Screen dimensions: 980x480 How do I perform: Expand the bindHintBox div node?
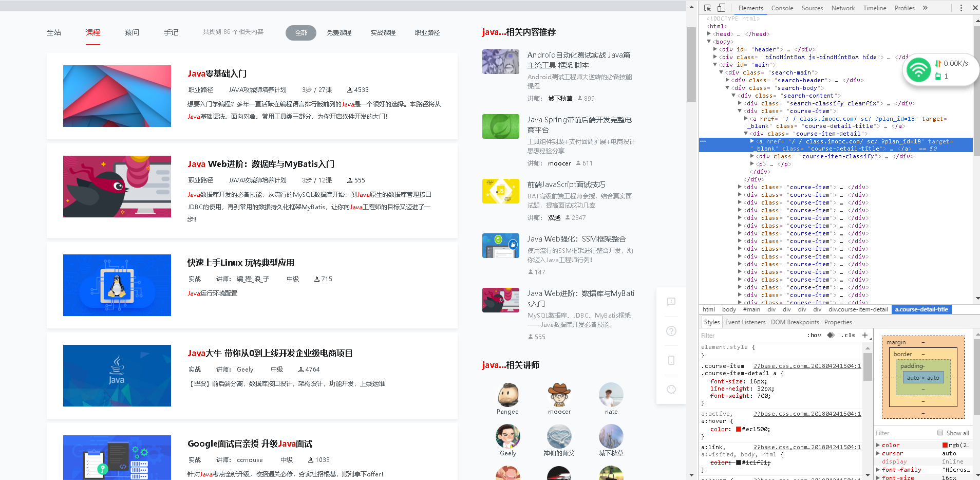[715, 57]
